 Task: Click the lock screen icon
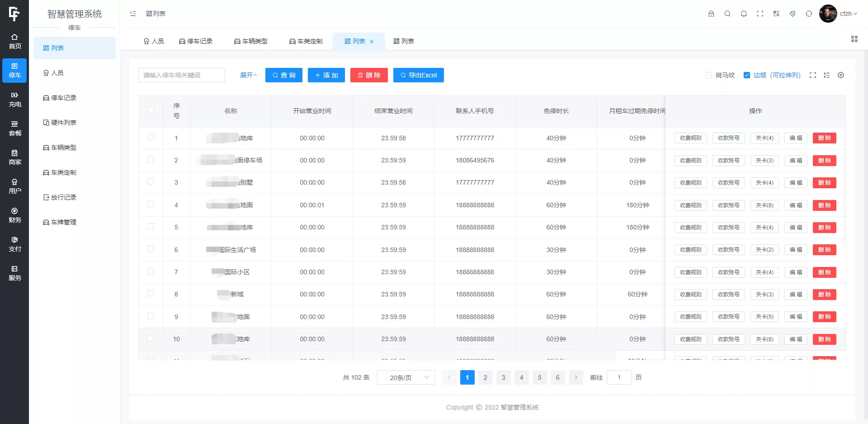point(711,14)
